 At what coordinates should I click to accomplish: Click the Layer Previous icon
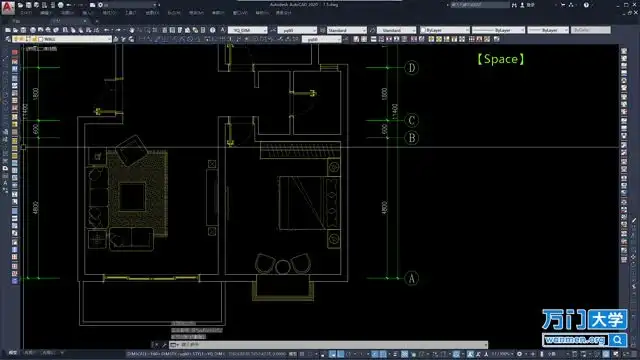tap(124, 39)
